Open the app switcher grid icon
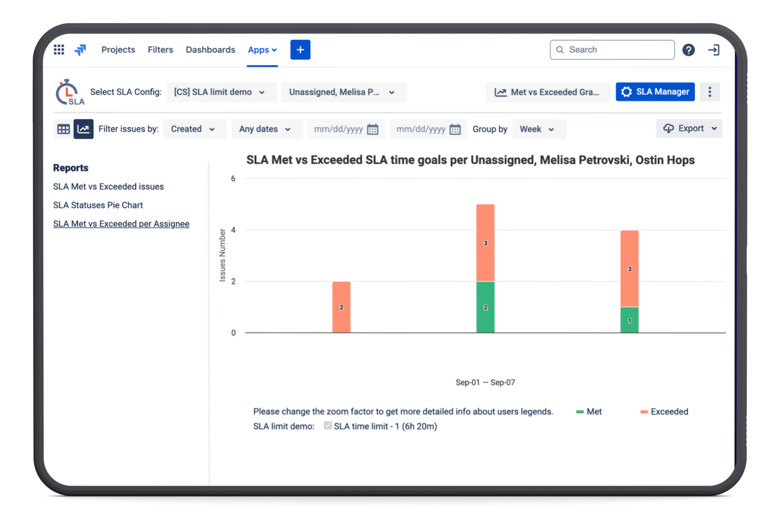 (x=59, y=50)
